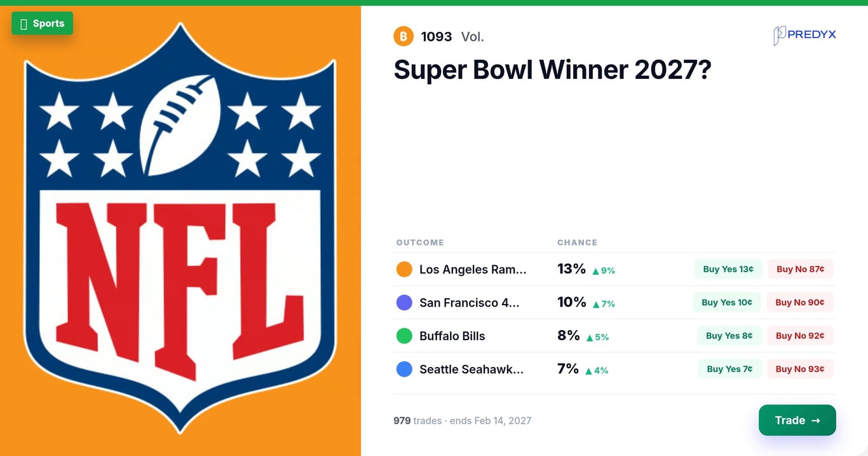Viewport: 868px width, 456px height.
Task: Click the green Buffalo Bills dot
Action: tap(404, 336)
